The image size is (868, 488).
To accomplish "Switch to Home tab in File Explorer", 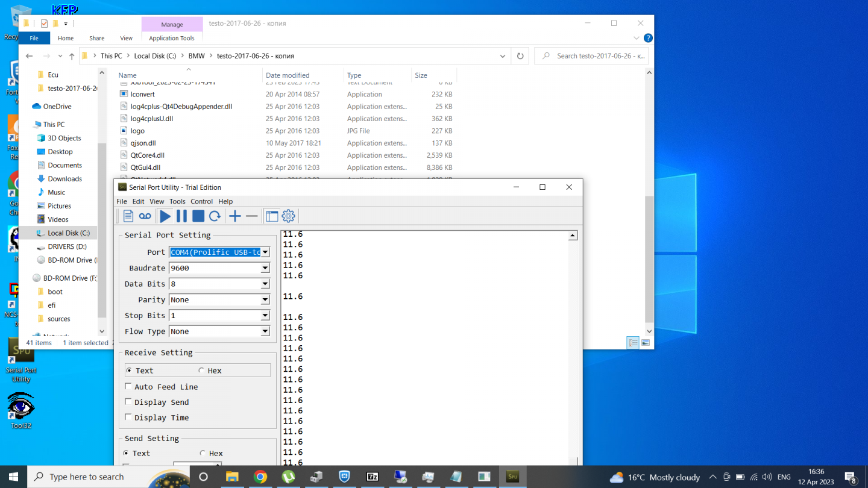I will 66,38.
